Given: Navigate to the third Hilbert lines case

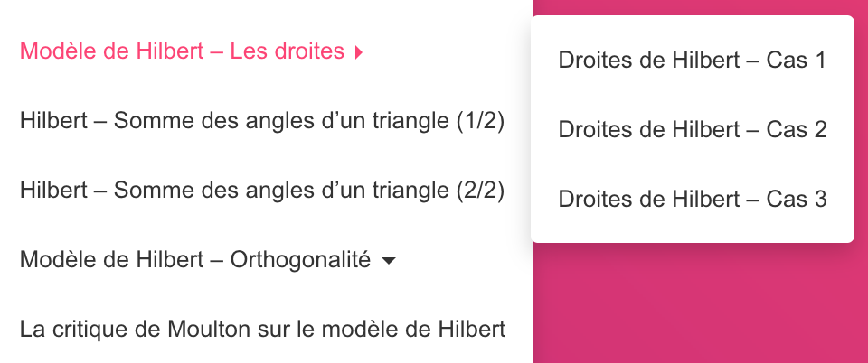Looking at the screenshot, I should click(692, 199).
